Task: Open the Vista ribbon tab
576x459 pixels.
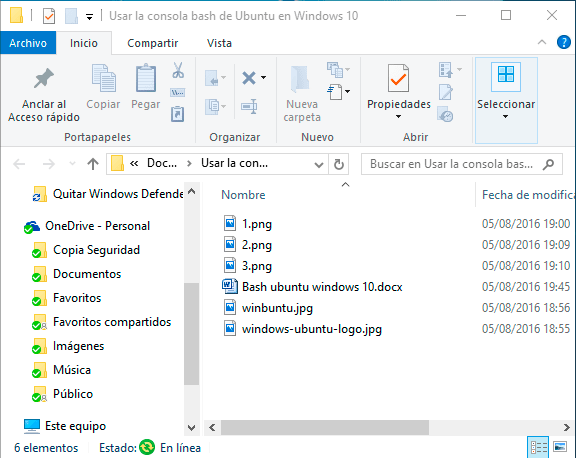Action: (219, 43)
